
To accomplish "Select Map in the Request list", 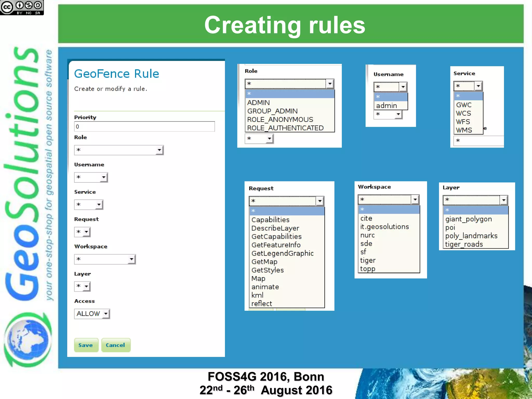I will click(287, 278).
